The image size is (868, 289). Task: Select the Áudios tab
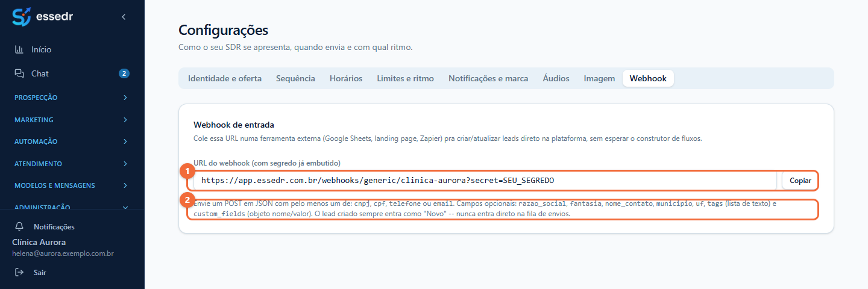556,78
